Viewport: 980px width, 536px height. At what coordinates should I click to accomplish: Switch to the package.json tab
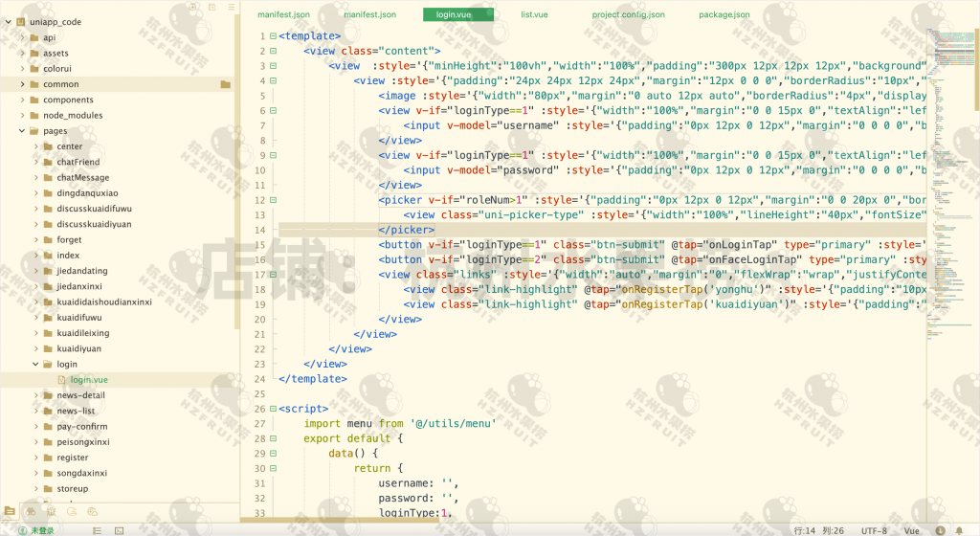[x=724, y=14]
